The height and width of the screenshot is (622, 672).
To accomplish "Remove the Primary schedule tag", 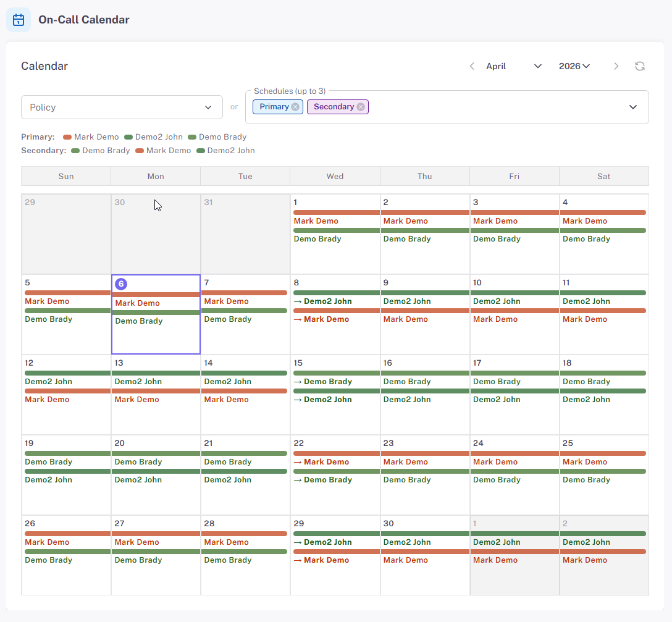I will (x=295, y=107).
